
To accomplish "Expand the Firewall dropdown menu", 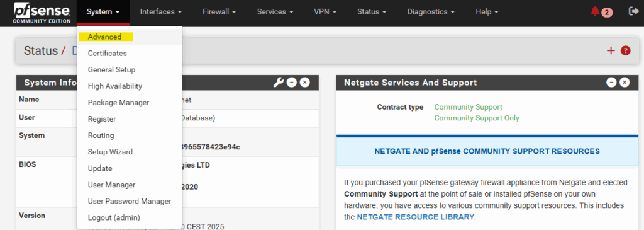I will [219, 12].
